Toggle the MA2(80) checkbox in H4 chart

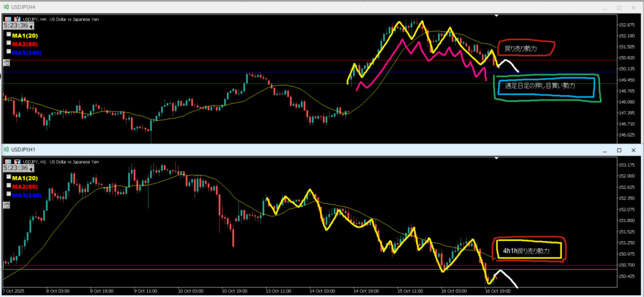coord(9,43)
